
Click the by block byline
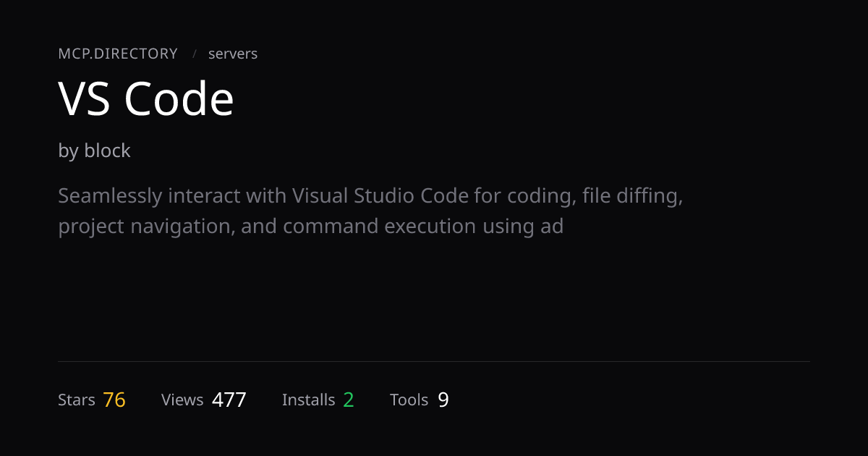point(94,151)
